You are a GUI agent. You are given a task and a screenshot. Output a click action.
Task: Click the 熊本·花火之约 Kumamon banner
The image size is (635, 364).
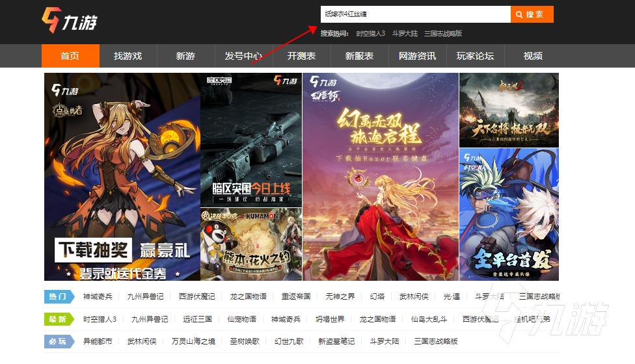coord(250,244)
